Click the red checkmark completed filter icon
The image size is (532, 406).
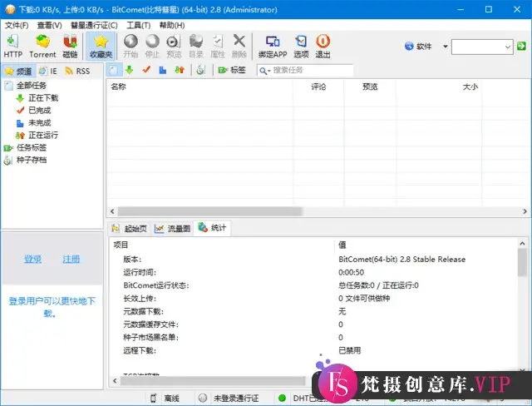coord(146,70)
